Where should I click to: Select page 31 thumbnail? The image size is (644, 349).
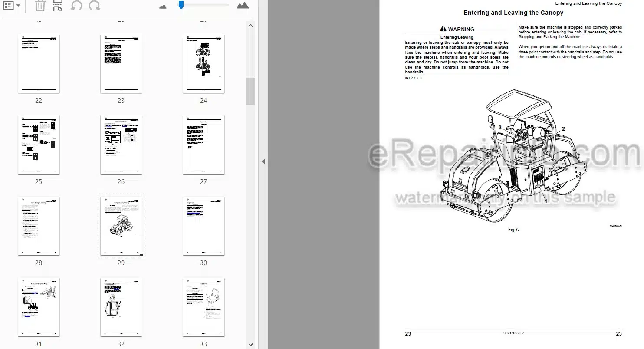(x=39, y=307)
